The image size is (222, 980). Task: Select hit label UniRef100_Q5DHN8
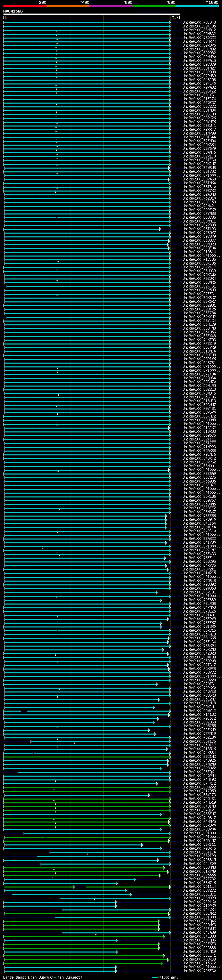pyautogui.click(x=199, y=868)
